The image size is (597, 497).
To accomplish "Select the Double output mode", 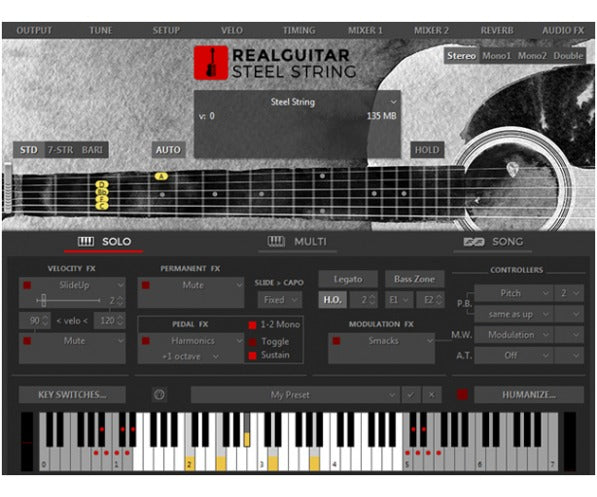I will pos(568,56).
